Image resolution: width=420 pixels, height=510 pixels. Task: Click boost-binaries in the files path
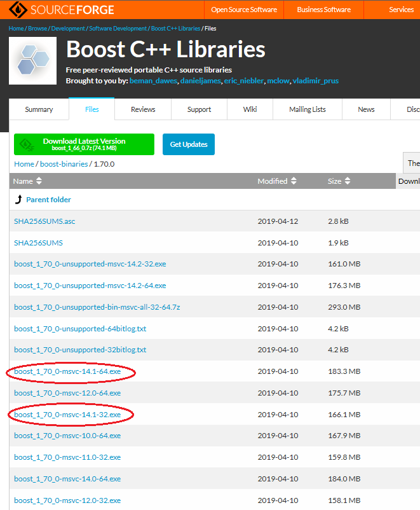click(64, 164)
